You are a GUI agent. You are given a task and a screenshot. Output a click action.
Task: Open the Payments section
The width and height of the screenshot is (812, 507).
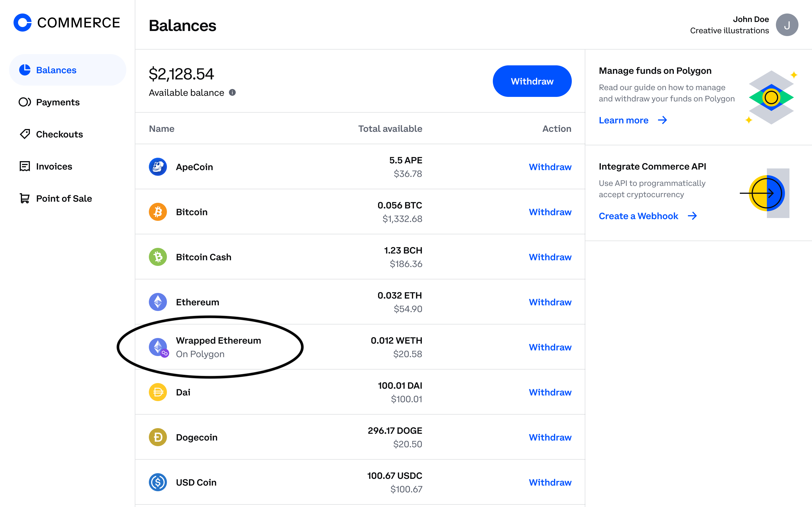tap(58, 102)
